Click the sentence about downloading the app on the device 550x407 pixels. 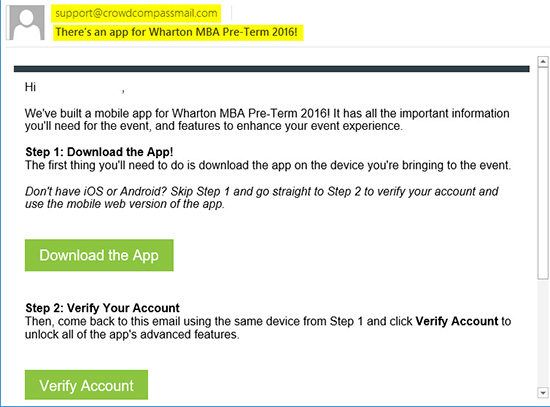click(268, 165)
